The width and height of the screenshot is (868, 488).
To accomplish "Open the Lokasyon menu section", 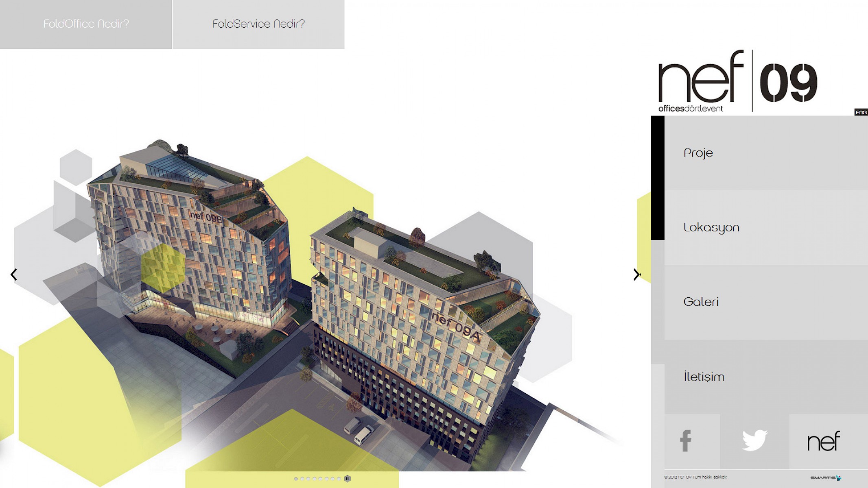I will click(x=711, y=227).
